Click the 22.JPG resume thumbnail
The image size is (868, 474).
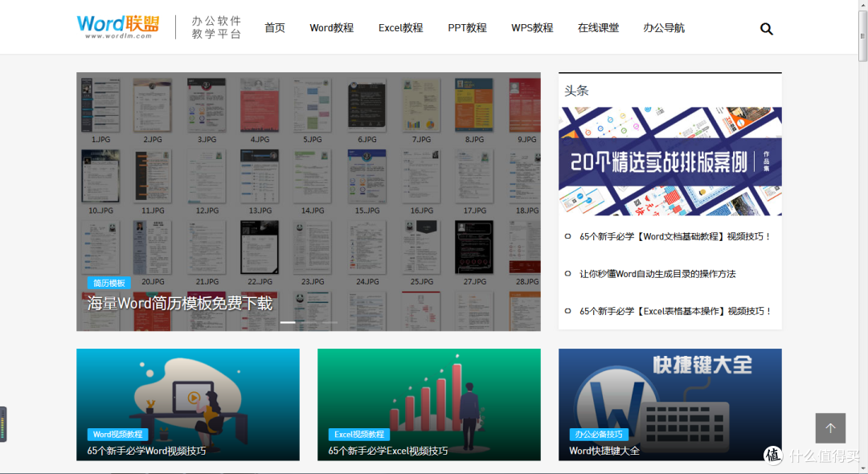260,247
